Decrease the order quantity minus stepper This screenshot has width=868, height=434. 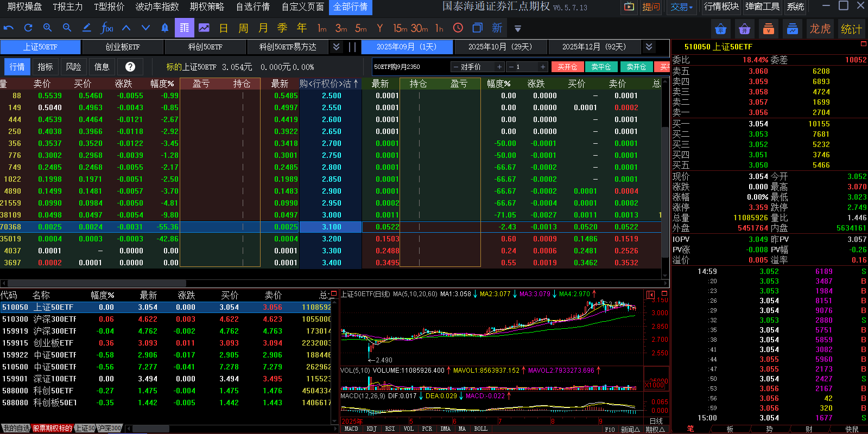point(511,67)
